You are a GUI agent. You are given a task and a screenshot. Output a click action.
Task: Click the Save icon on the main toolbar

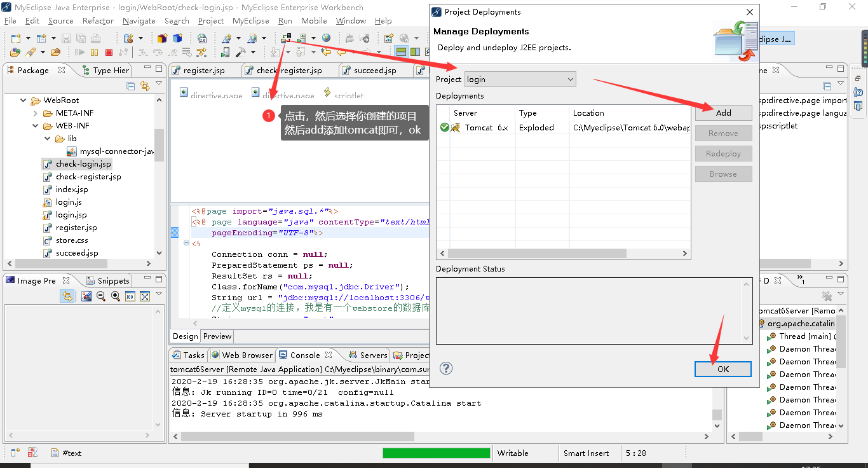[x=66, y=39]
